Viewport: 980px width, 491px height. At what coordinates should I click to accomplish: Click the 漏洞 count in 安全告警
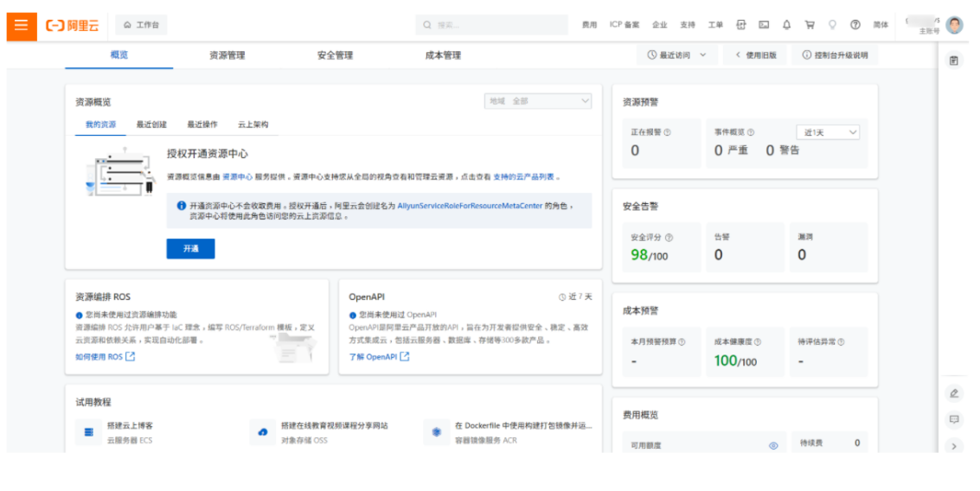coord(802,255)
